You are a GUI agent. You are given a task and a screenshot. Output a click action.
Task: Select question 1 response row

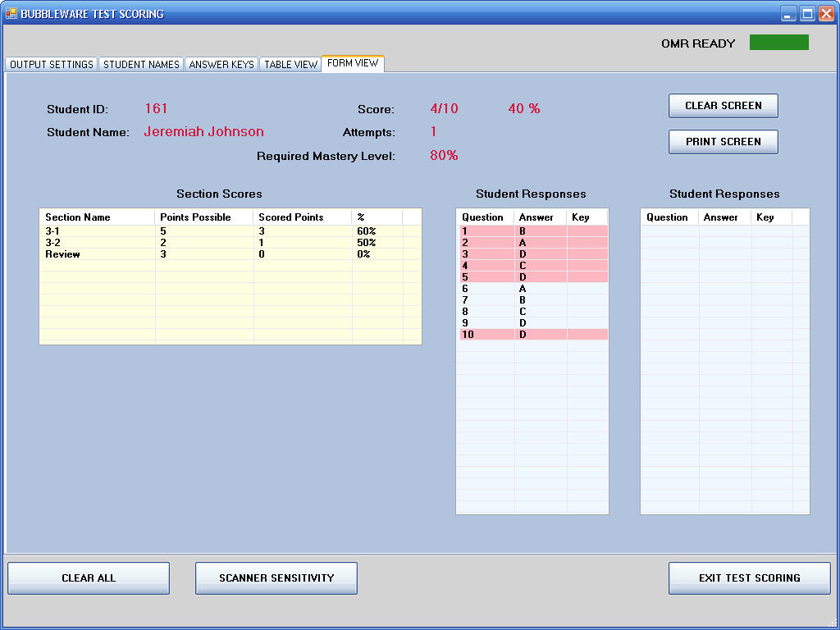[x=533, y=231]
